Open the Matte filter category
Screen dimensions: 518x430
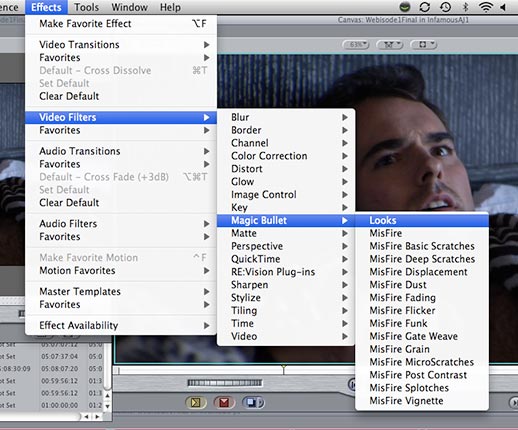point(286,233)
